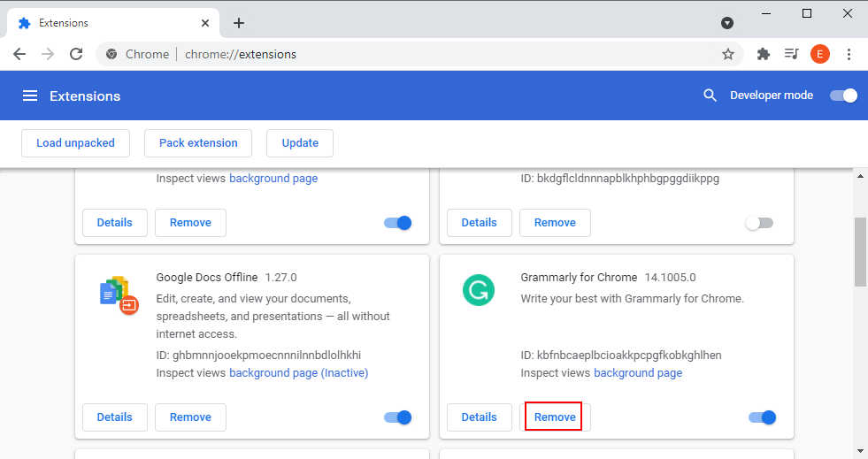Screen dimensions: 868x459
Task: Open the Extensions puzzle piece toolbar icon
Action: [x=764, y=54]
